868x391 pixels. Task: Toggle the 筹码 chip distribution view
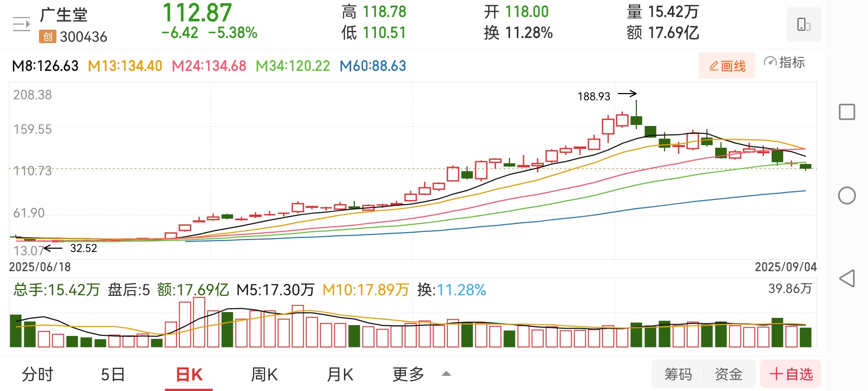678,374
